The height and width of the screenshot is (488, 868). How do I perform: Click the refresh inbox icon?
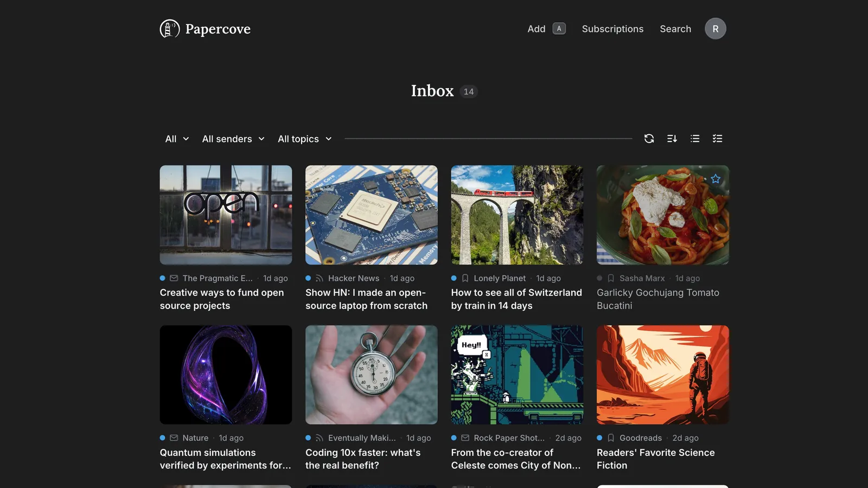(x=649, y=139)
